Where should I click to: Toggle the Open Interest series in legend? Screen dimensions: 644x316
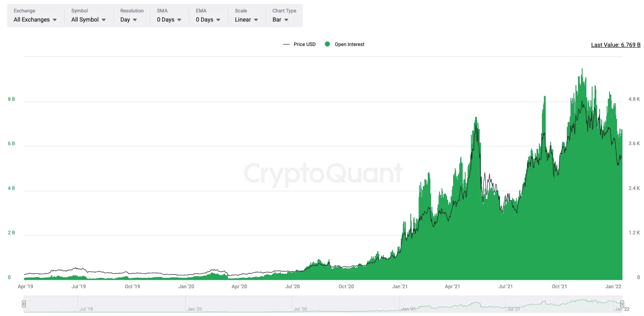345,44
